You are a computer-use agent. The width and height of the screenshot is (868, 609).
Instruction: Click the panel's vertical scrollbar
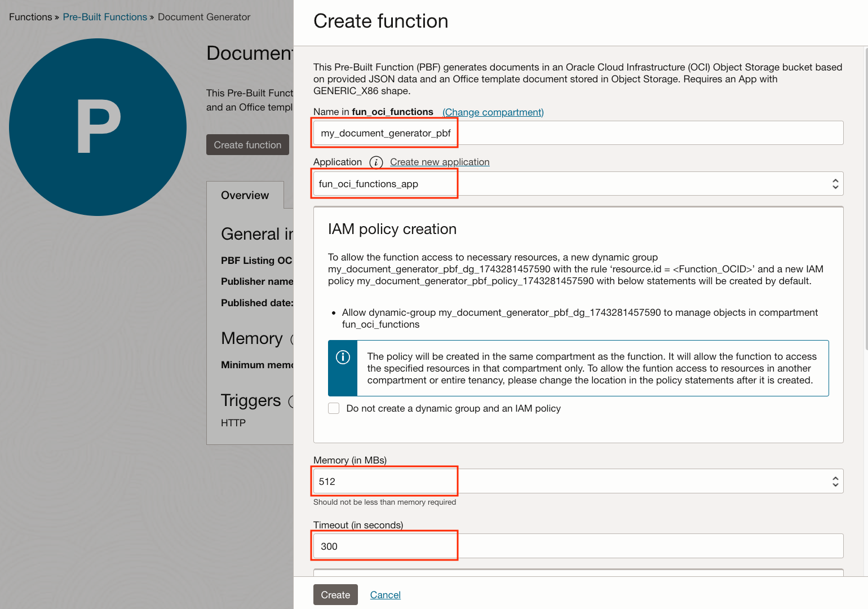coord(866,197)
